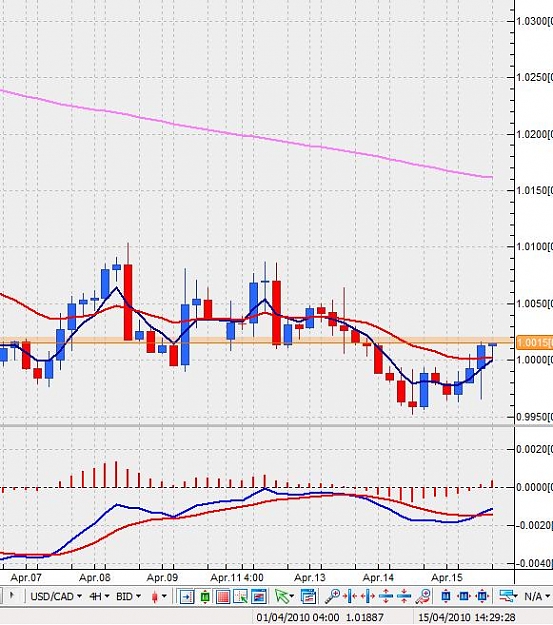553x625 pixels.
Task: Click the 0.0020 MACD axis label
Action: [x=534, y=449]
